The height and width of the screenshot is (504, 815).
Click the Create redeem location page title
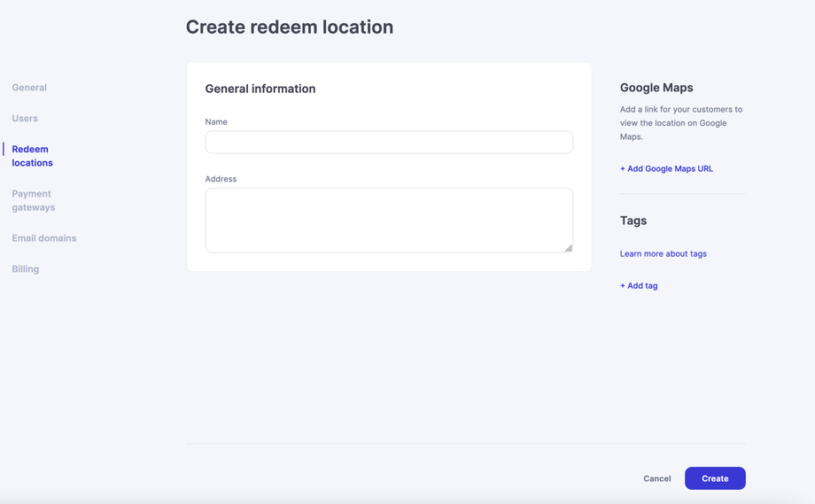[x=290, y=27]
